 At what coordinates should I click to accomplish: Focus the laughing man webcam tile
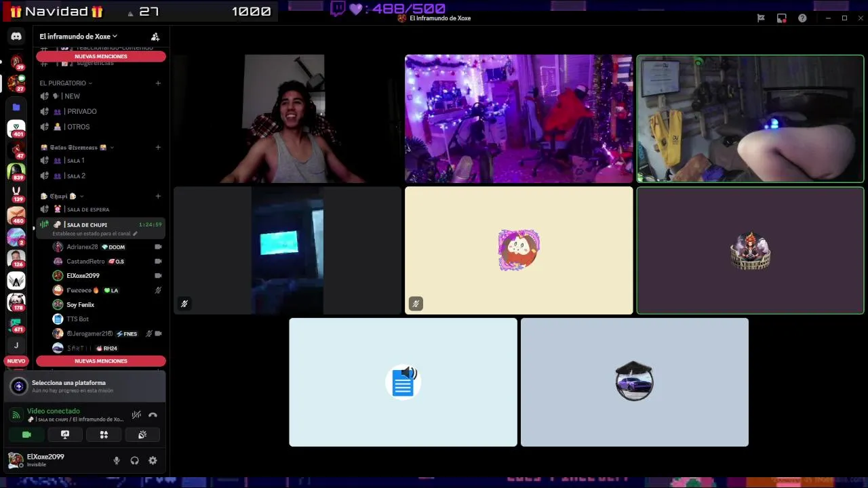[288, 119]
